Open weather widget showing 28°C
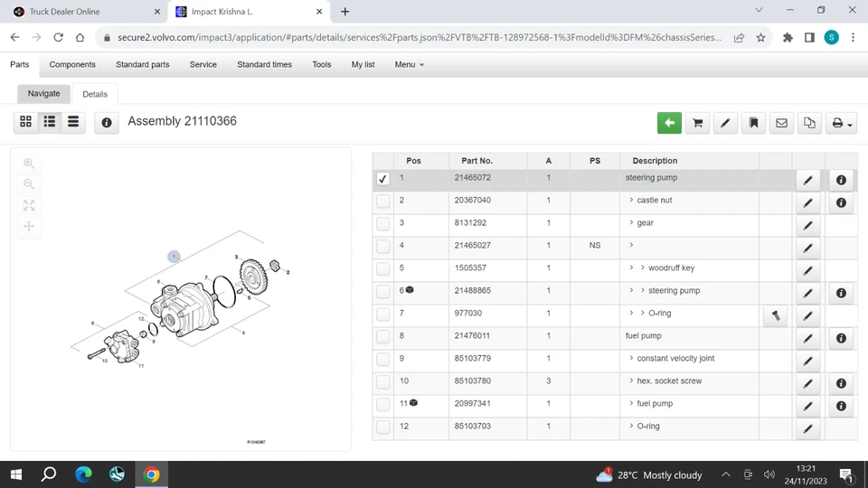This screenshot has width=868, height=488. [x=649, y=474]
